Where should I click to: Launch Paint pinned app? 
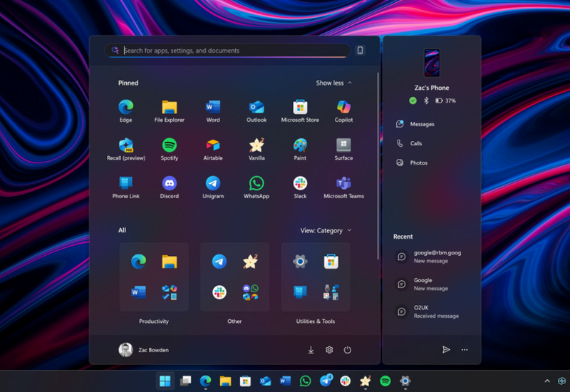[300, 149]
